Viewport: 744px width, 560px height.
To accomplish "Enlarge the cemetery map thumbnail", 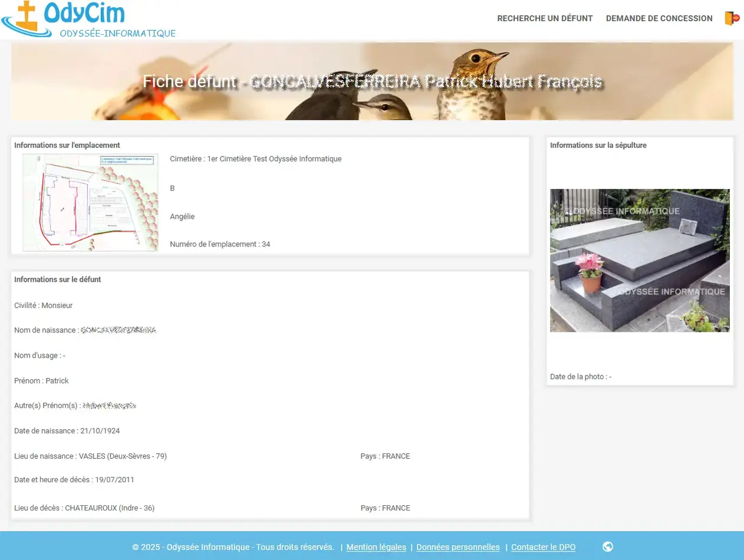I will (x=90, y=202).
